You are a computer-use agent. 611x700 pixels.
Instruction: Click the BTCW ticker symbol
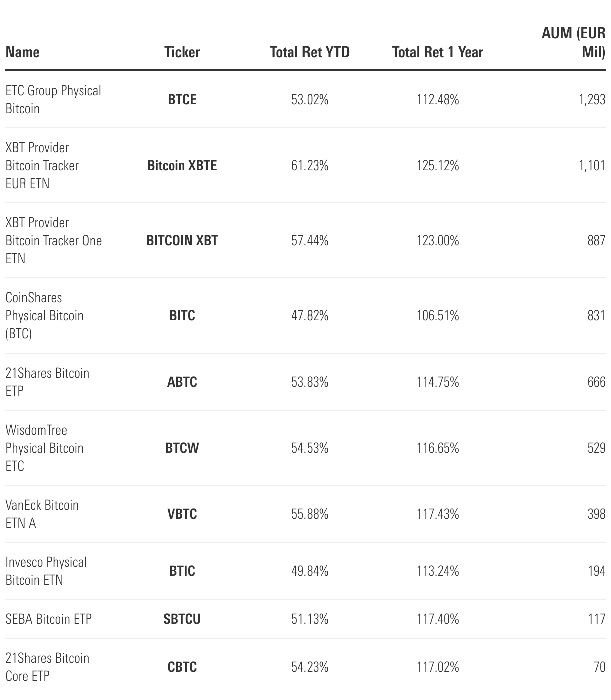click(x=182, y=448)
